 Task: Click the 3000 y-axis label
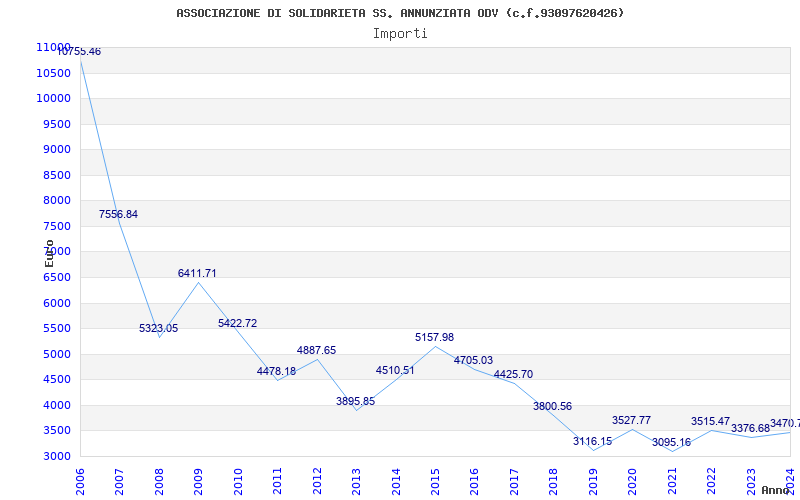coord(56,456)
